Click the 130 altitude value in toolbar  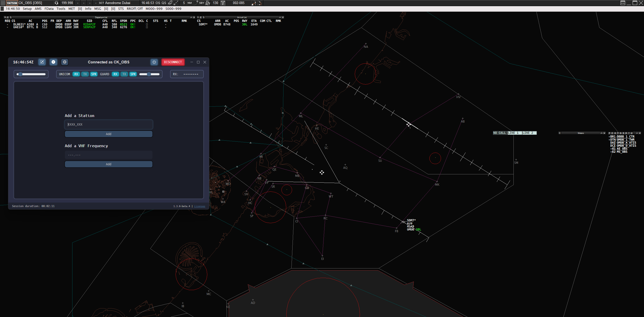coord(215,3)
